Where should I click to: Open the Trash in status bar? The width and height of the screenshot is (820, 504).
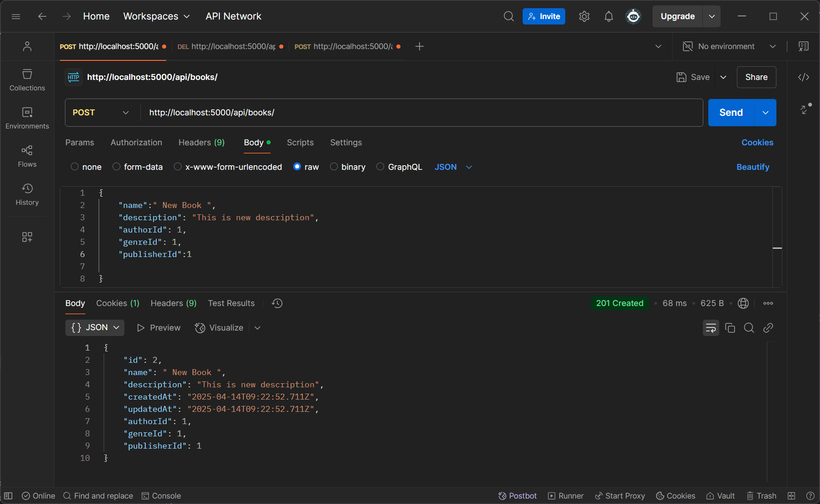coord(761,496)
